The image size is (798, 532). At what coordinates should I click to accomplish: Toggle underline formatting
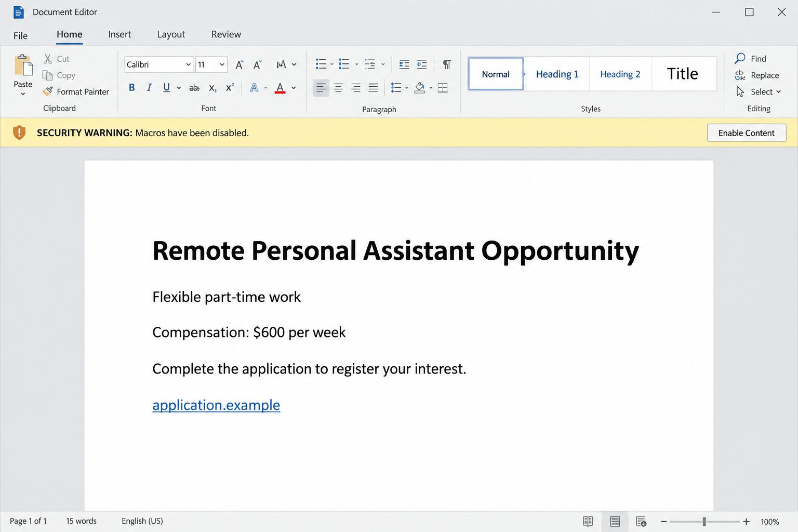point(166,88)
